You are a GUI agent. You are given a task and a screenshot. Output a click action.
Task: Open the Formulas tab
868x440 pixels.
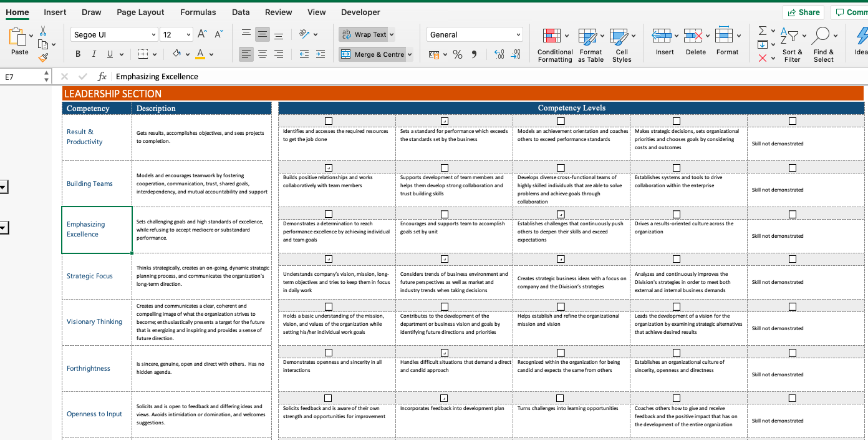click(x=198, y=12)
